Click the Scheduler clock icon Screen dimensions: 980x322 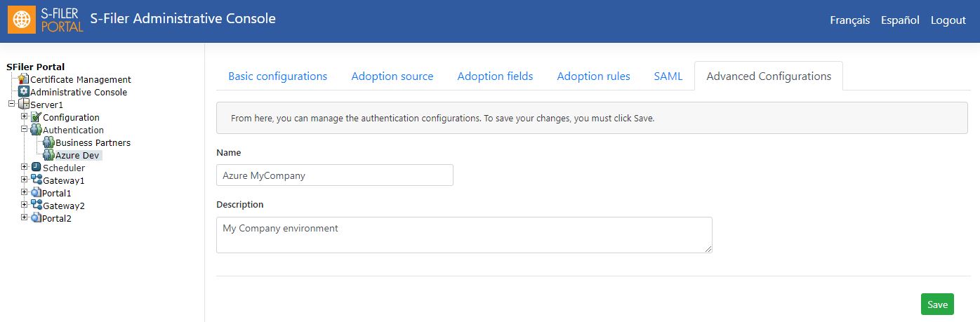(x=37, y=168)
